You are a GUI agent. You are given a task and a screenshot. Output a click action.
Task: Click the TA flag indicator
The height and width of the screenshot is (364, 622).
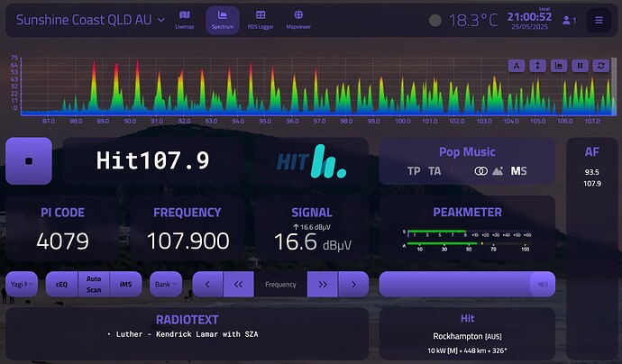pos(434,171)
